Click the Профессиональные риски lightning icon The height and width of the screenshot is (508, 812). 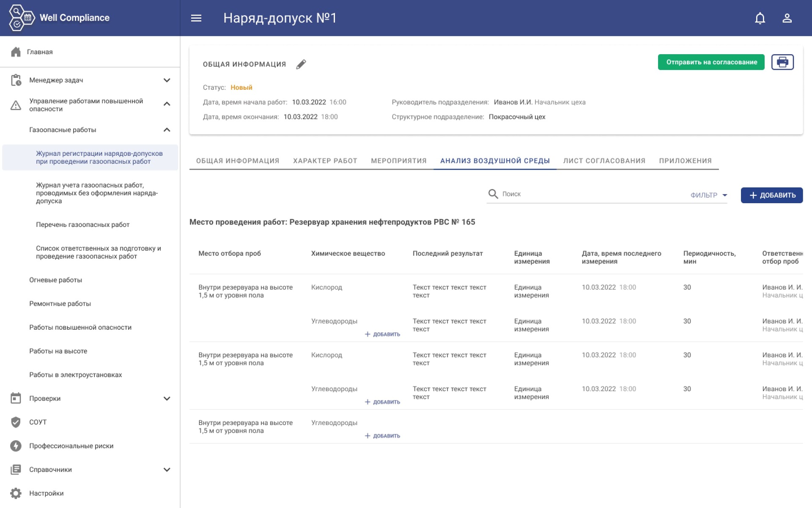16,446
